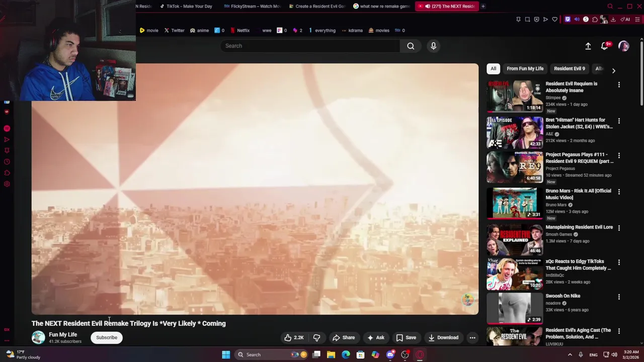Bookmark the page with the heart icon
644x362 pixels.
pos(554,20)
